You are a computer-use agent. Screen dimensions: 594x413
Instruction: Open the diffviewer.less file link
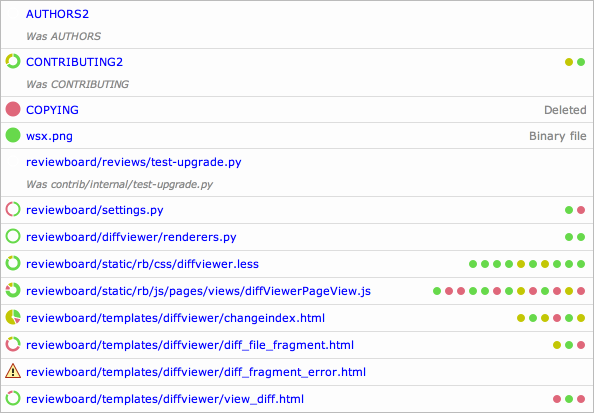click(142, 264)
